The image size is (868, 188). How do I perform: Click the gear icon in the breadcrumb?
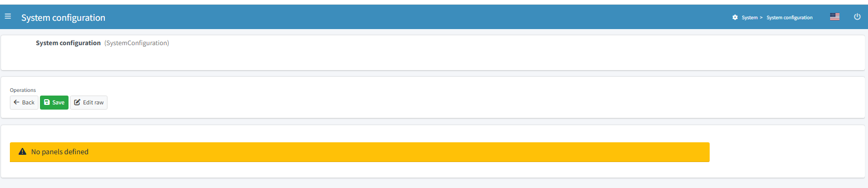[735, 18]
